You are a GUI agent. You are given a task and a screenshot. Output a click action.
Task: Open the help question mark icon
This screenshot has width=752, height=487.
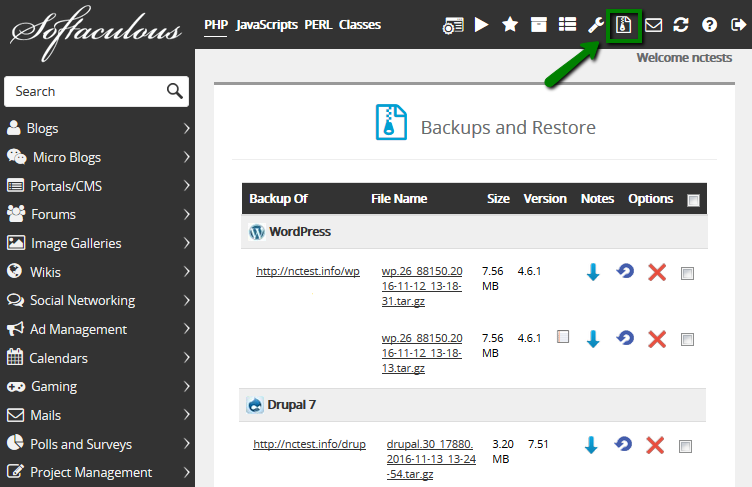point(709,24)
